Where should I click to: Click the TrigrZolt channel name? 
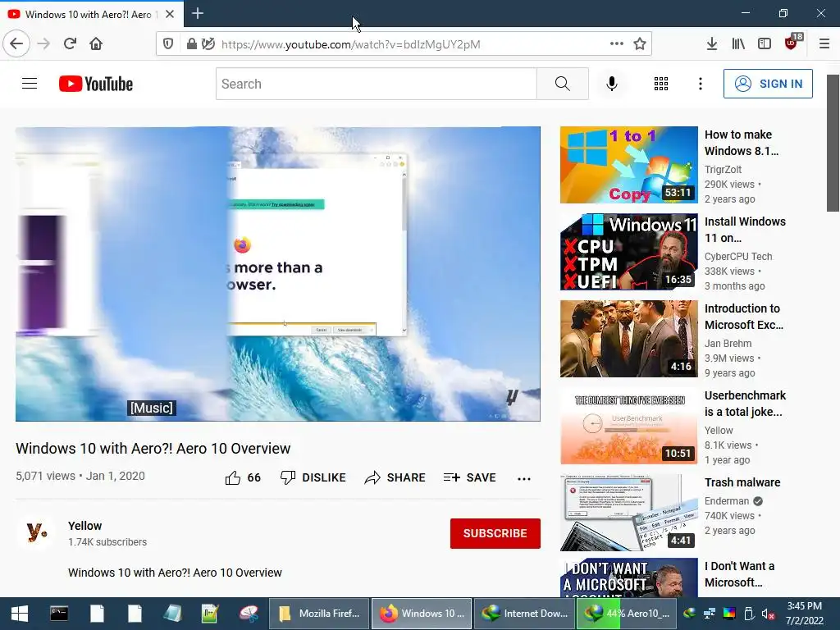[723, 169]
